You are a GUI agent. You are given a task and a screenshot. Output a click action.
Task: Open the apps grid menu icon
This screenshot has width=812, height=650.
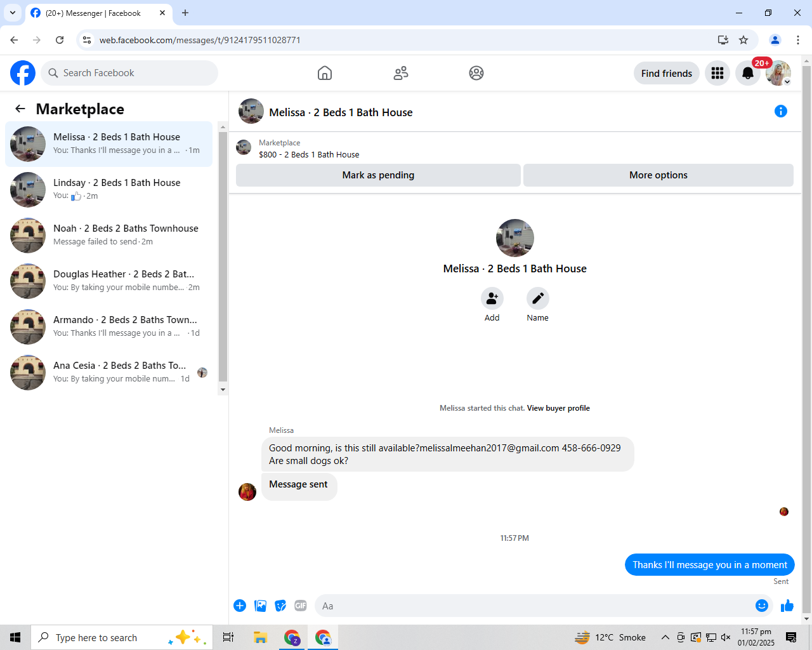click(x=717, y=73)
